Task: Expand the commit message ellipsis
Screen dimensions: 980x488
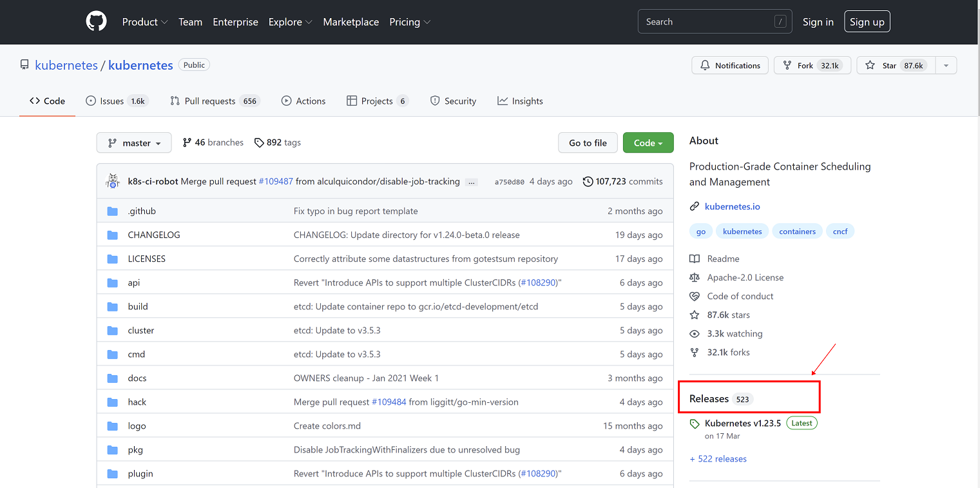Action: (472, 182)
